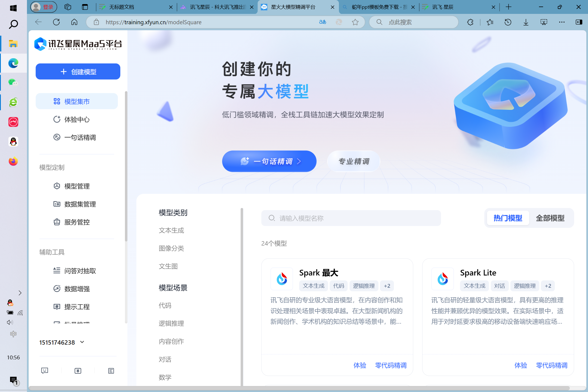
Task: Click the blue 一句话精调 banner button
Action: tap(269, 161)
